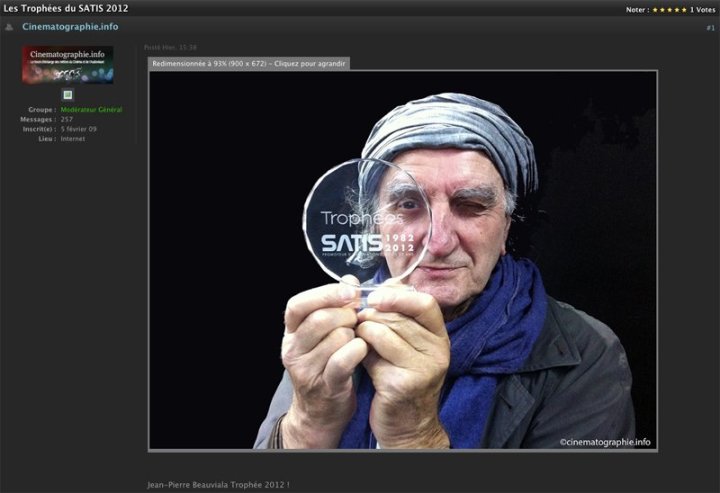Image resolution: width=720 pixels, height=493 pixels.
Task: Click the Cinematographie.info avatar banner image
Action: [x=68, y=64]
